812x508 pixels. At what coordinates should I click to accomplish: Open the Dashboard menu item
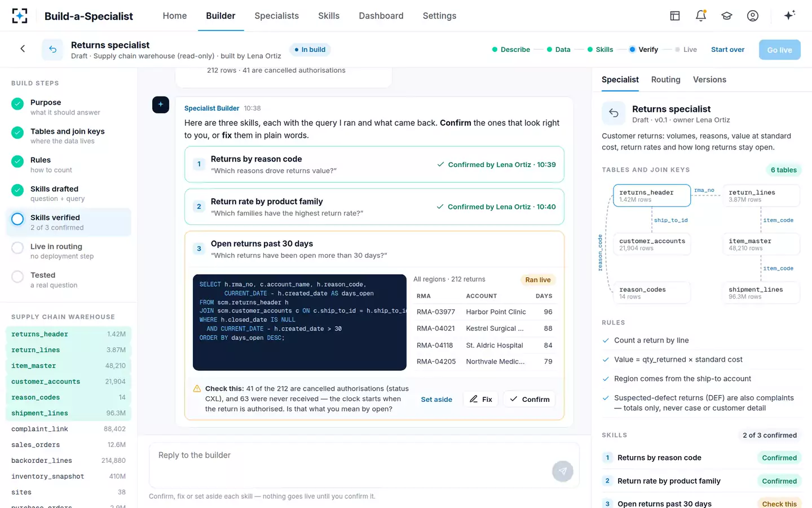point(381,16)
